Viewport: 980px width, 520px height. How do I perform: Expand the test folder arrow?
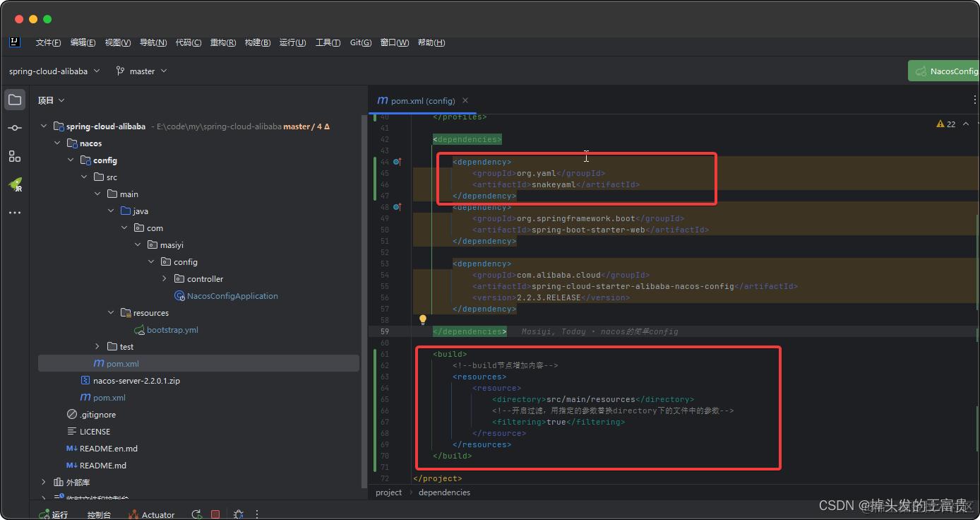click(x=97, y=347)
